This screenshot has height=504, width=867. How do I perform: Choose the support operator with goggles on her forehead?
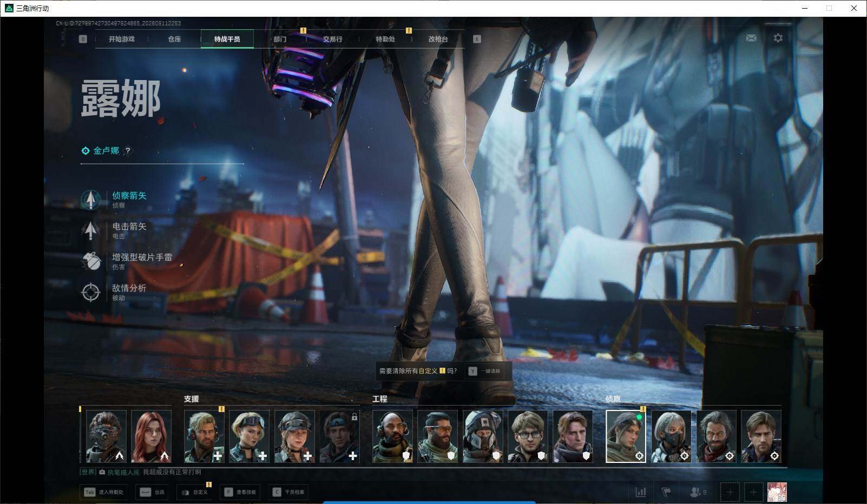pyautogui.click(x=249, y=436)
